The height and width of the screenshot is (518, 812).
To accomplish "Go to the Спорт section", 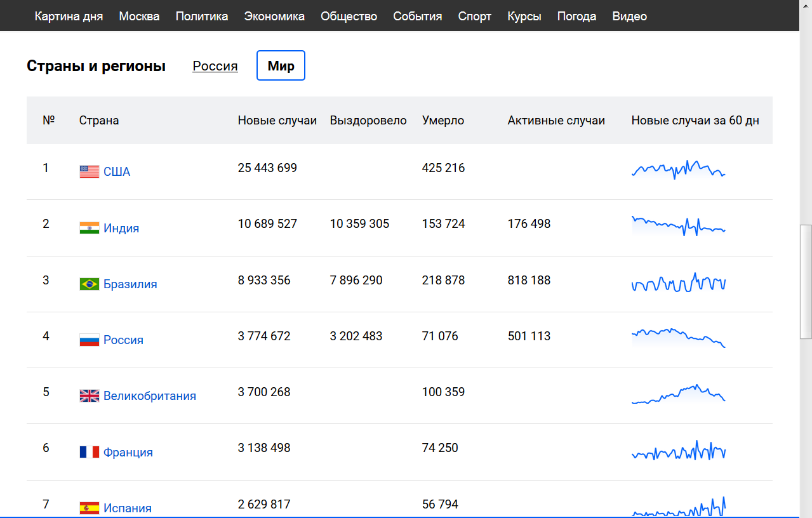I will [475, 17].
